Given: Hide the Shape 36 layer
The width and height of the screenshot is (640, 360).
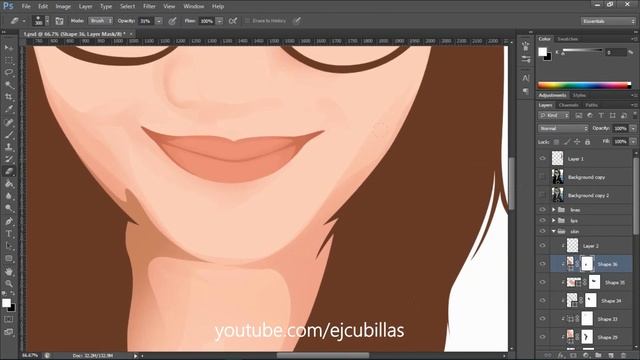Looking at the screenshot, I should tap(542, 264).
